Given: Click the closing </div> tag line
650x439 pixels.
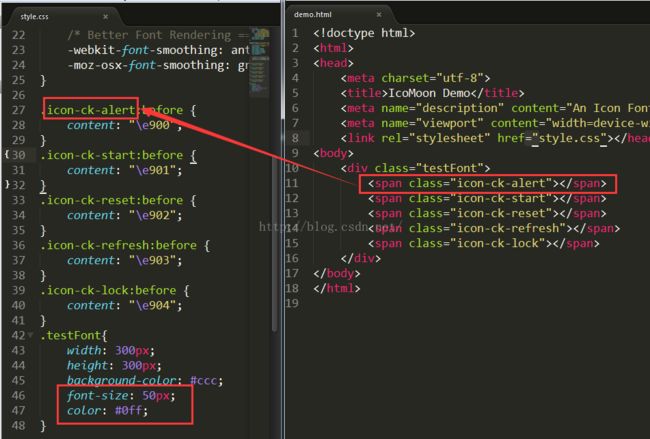Looking at the screenshot, I should pyautogui.click(x=361, y=258).
